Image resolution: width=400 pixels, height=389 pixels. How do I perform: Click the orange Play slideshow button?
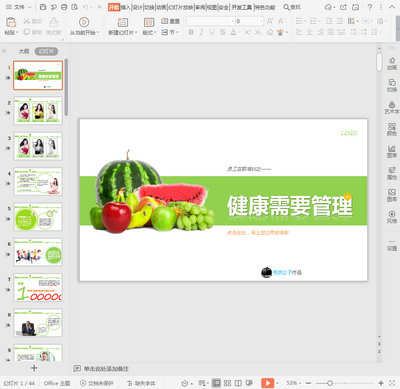coord(267,383)
